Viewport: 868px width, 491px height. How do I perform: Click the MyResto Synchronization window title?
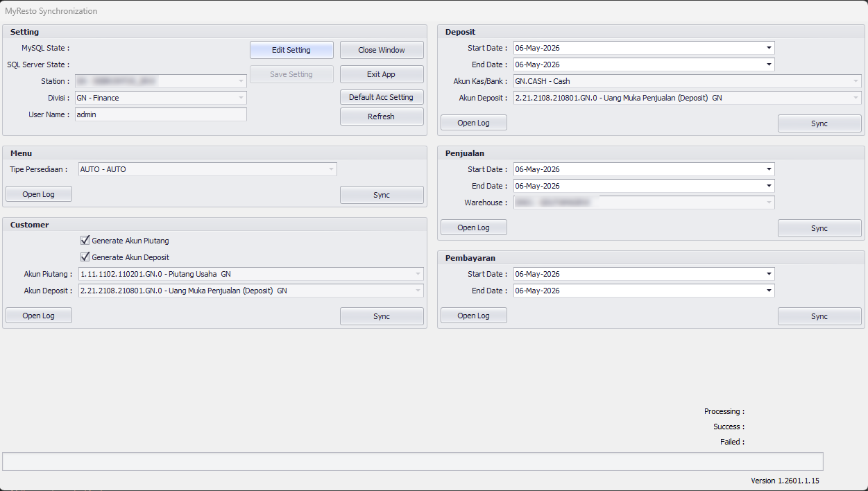[x=51, y=11]
